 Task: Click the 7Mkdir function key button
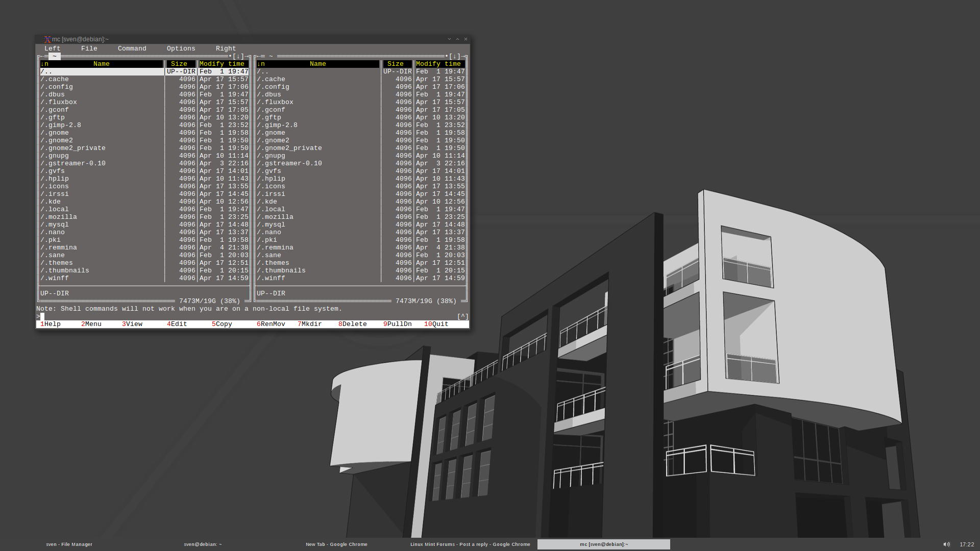point(310,324)
